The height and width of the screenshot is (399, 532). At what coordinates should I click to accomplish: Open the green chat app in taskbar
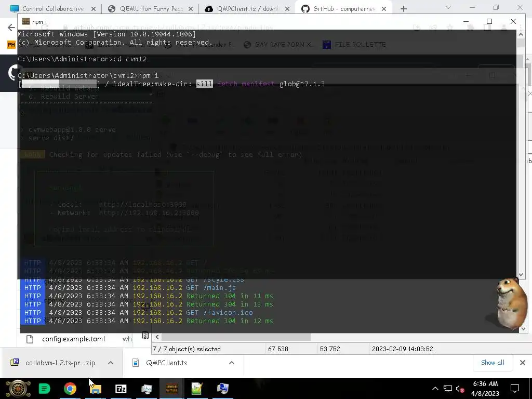(44, 389)
